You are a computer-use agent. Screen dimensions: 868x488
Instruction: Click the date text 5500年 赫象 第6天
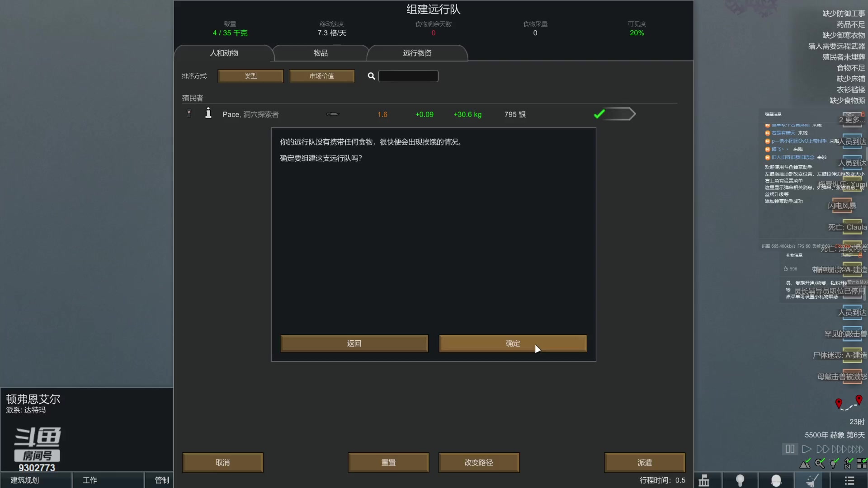(x=835, y=435)
